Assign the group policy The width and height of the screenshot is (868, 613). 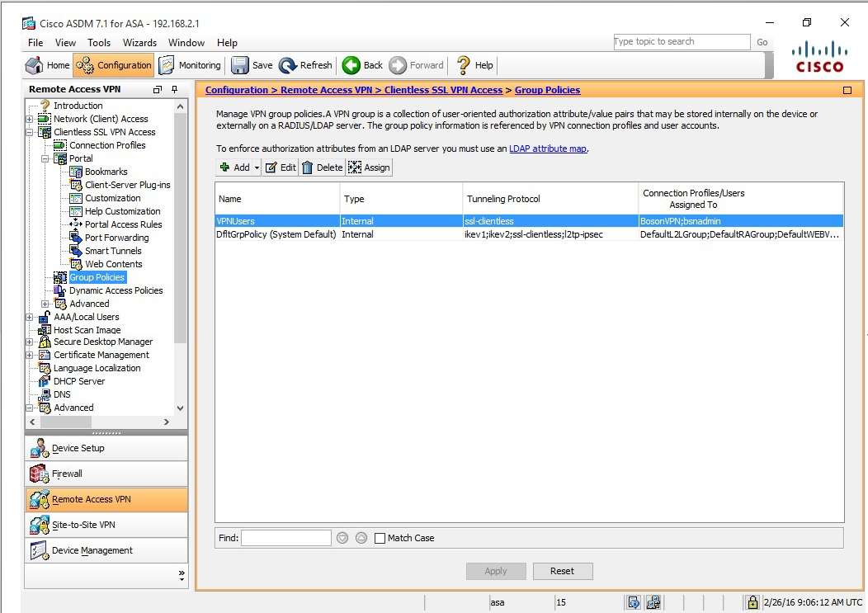point(370,167)
